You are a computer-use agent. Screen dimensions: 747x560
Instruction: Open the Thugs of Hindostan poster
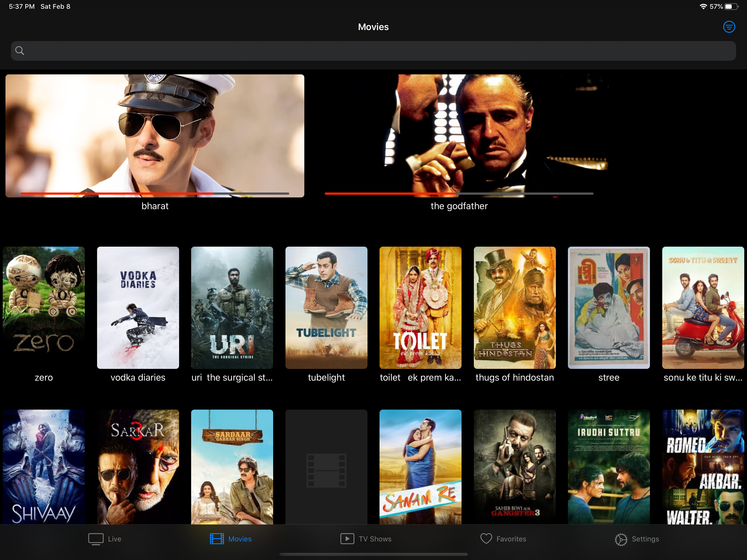(514, 307)
